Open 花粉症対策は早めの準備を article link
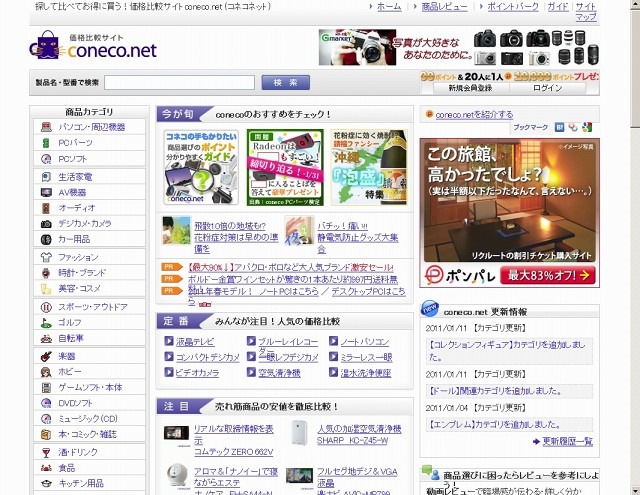Screen dimensions: 640x495 click(x=236, y=237)
